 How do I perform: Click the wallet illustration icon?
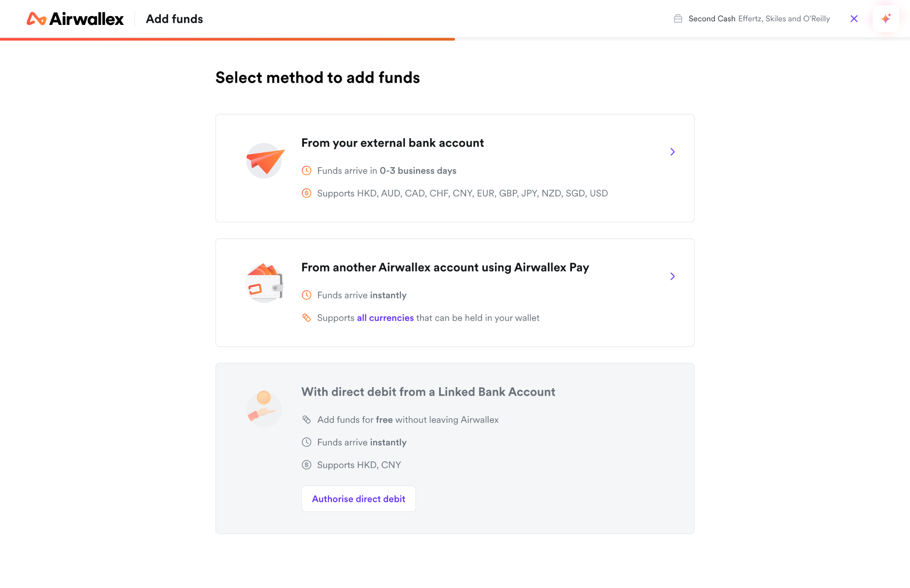(x=264, y=283)
